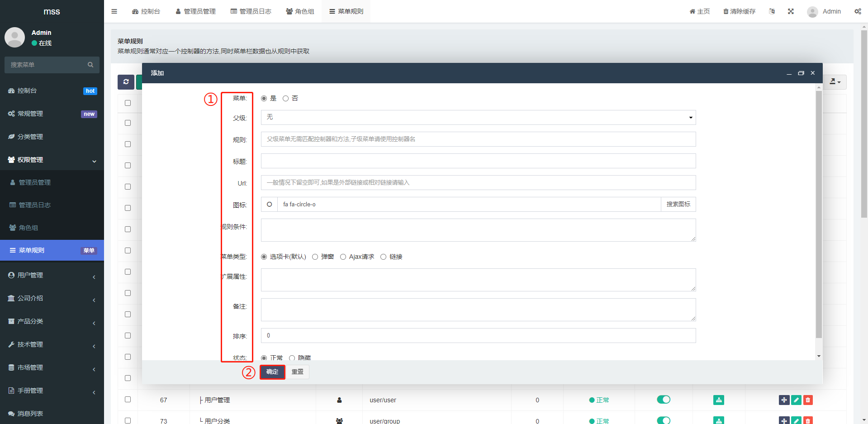Choose the 弹窗 menu type radio
The image size is (868, 424).
315,257
